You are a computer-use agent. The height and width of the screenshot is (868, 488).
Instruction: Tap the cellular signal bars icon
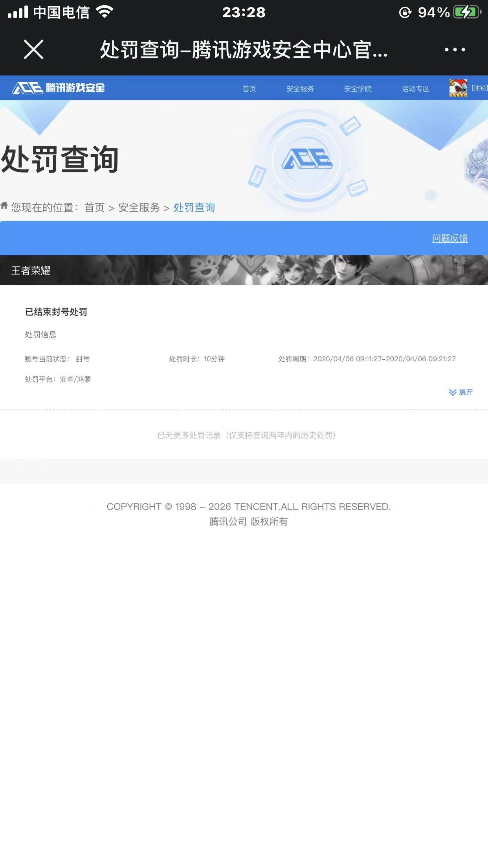[x=18, y=12]
